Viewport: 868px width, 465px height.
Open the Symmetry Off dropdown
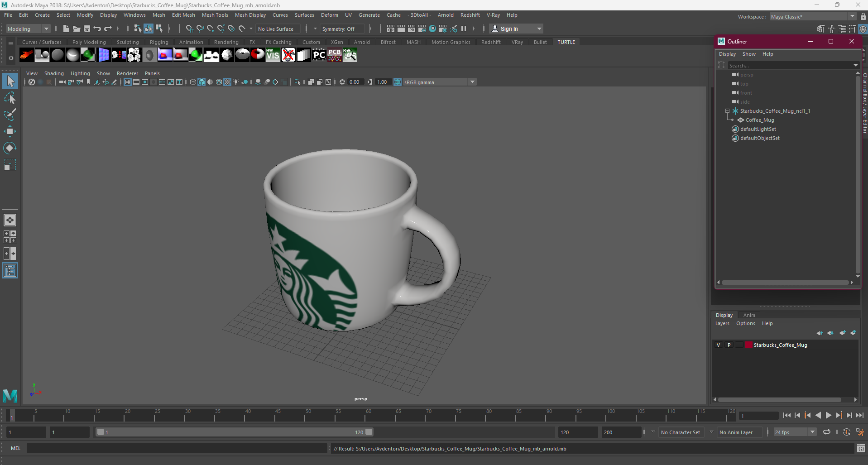click(342, 29)
